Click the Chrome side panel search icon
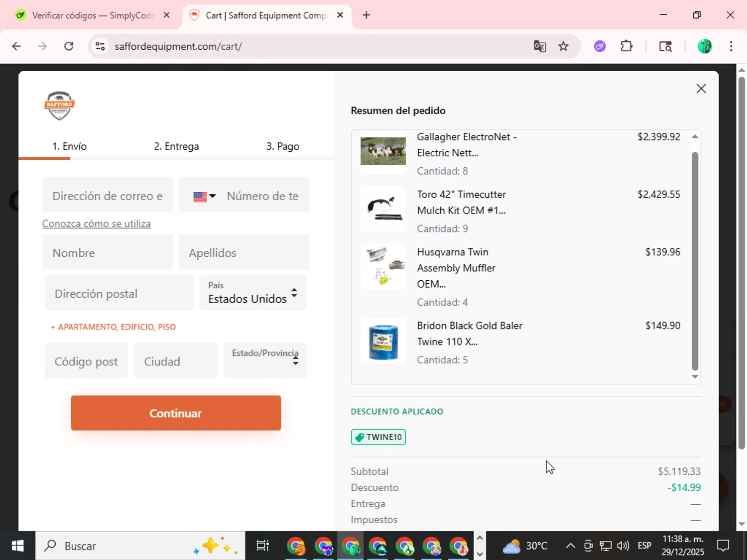Screen dimensions: 747x560 pos(665,46)
